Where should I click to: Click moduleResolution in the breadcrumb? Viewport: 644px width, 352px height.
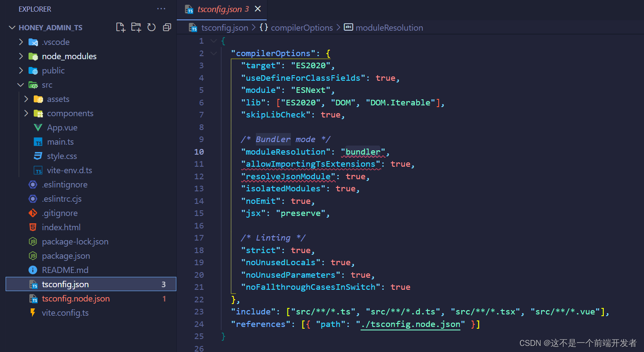point(389,28)
